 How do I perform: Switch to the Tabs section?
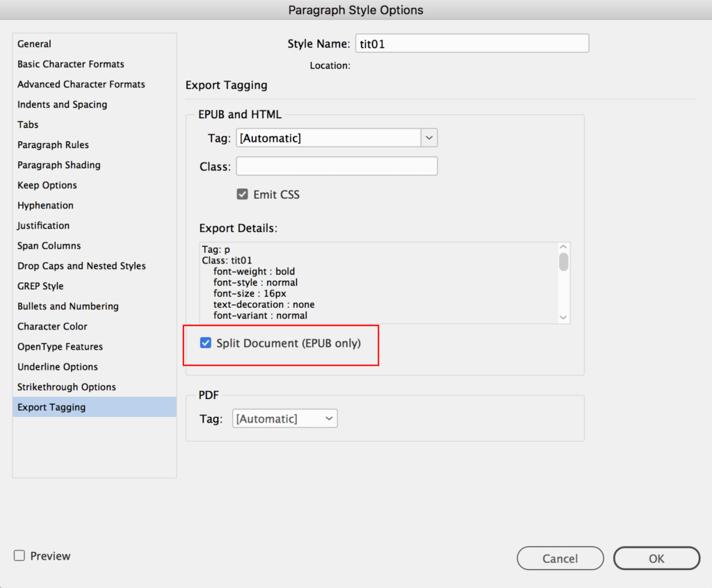(x=28, y=124)
